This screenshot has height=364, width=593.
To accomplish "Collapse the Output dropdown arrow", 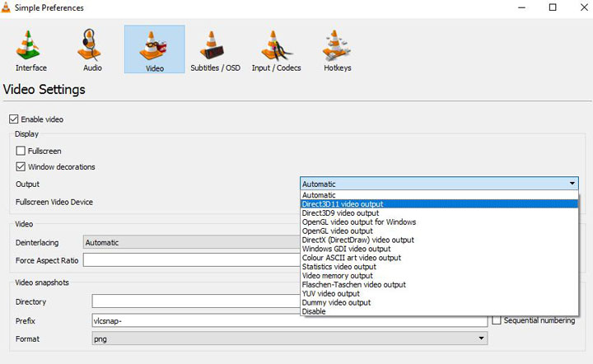I will [572, 184].
